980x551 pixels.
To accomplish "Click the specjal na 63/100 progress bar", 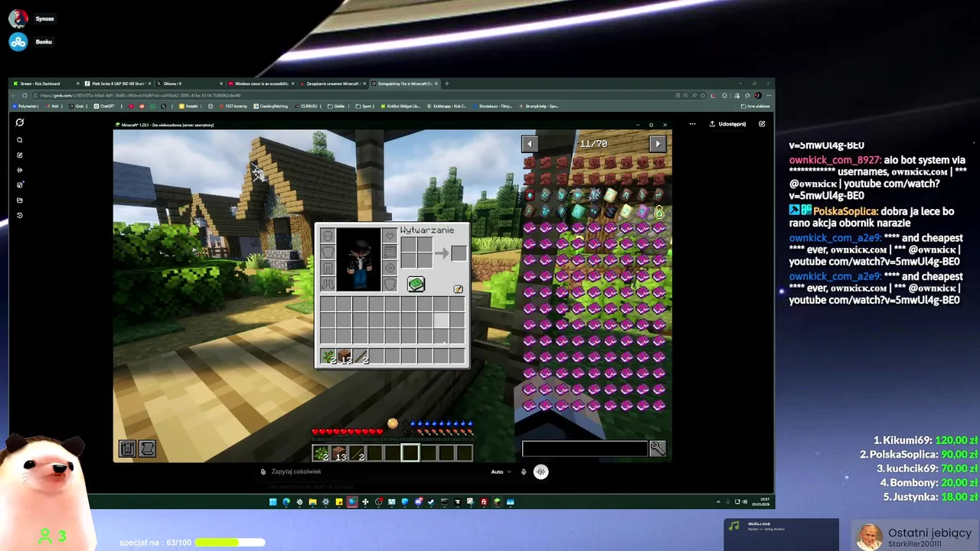I will click(230, 542).
